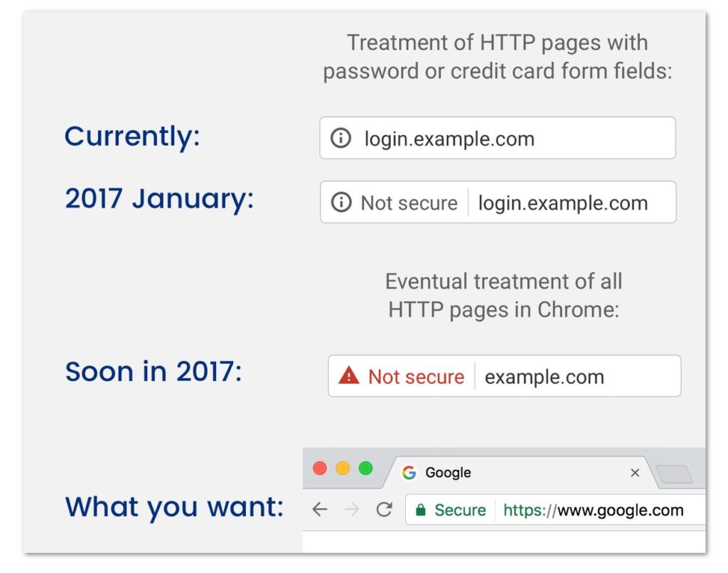The height and width of the screenshot is (573, 728).
Task: Close the Google tab
Action: [635, 473]
